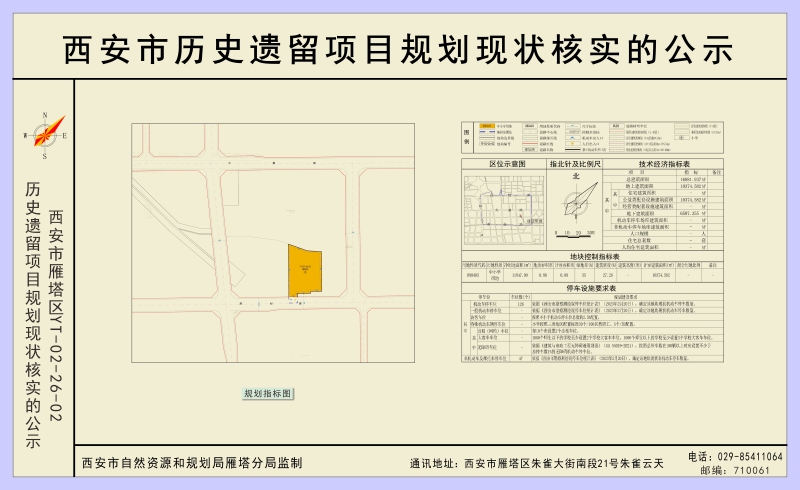Click the compass rose in top-left corner
Screen dimensions: 800x490
point(43,135)
